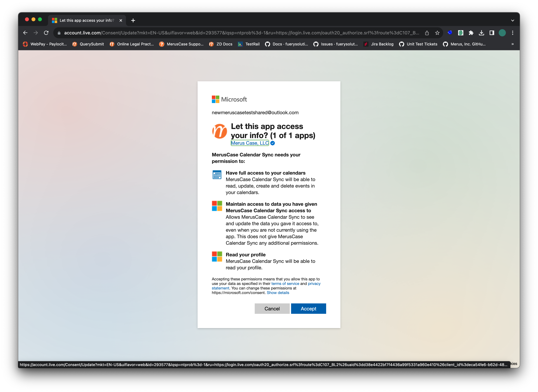Viewport: 538px width, 392px height.
Task: Open the green profile avatar menu
Action: click(x=502, y=33)
